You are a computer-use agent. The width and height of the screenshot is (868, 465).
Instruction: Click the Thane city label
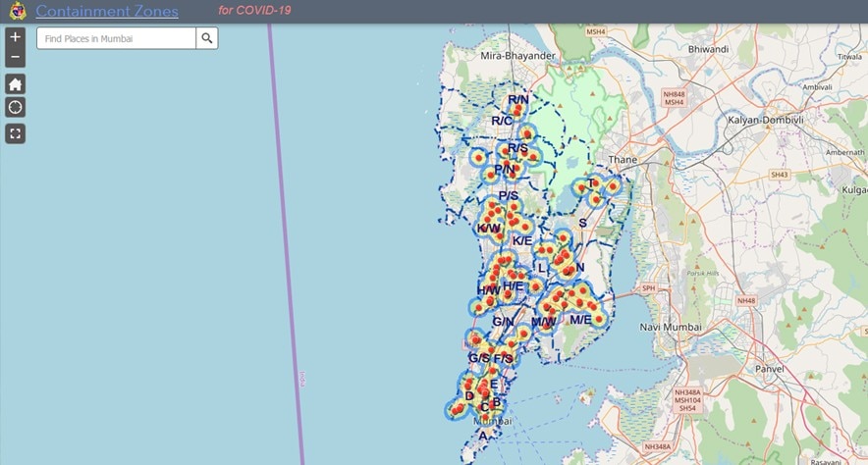[x=623, y=160]
